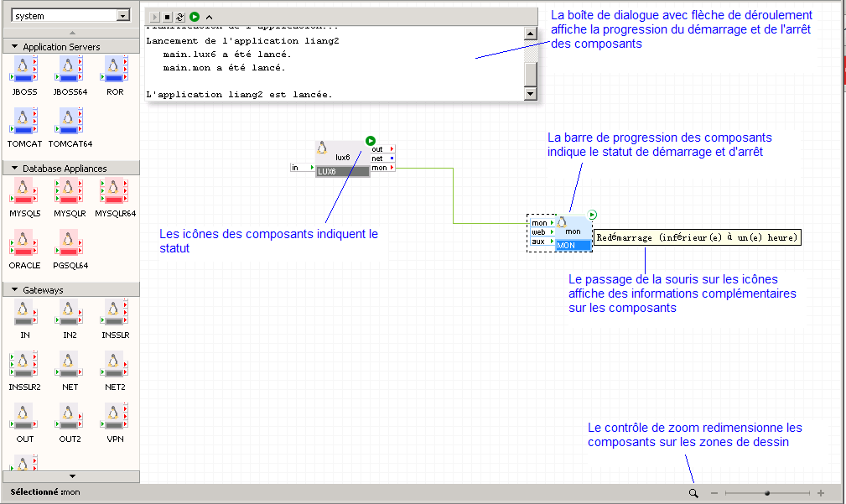Viewport: 846px width, 504px height.
Task: Zoom out with the minus button
Action: pos(714,492)
